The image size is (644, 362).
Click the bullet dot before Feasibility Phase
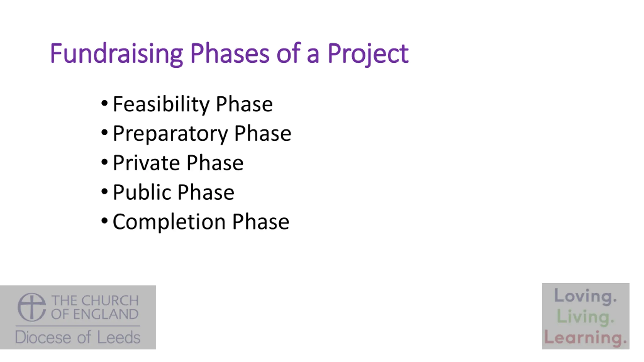(x=104, y=103)
